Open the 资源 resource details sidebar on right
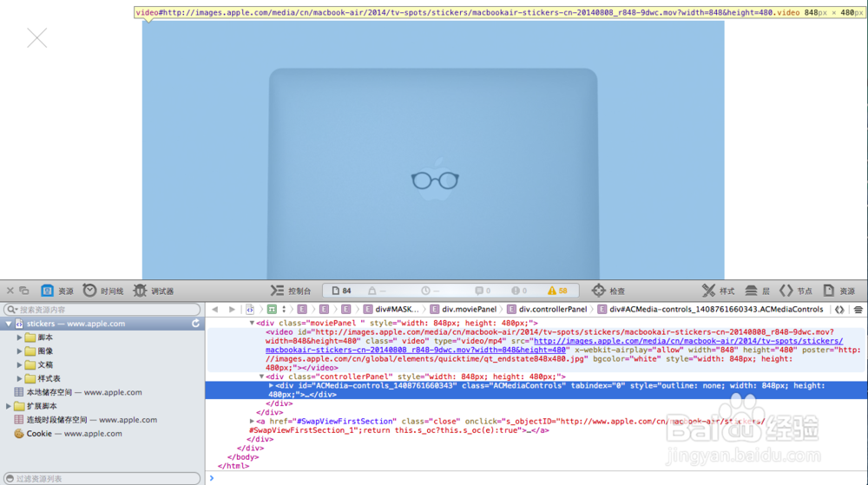This screenshot has height=485, width=868. click(839, 291)
